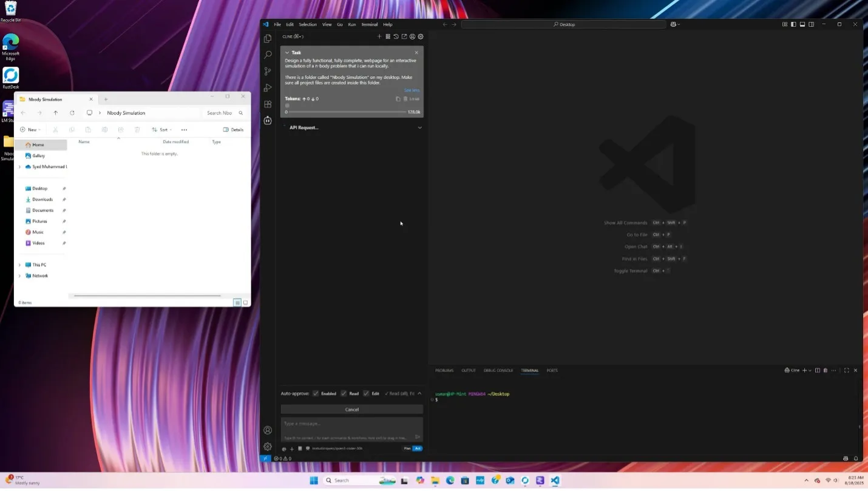Screen dimensions: 868x491
Task: Open the Extensions view in sidebar
Action: tap(268, 104)
